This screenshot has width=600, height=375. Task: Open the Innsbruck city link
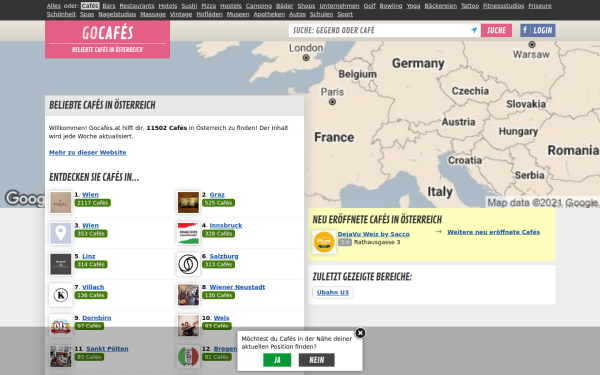[226, 225]
